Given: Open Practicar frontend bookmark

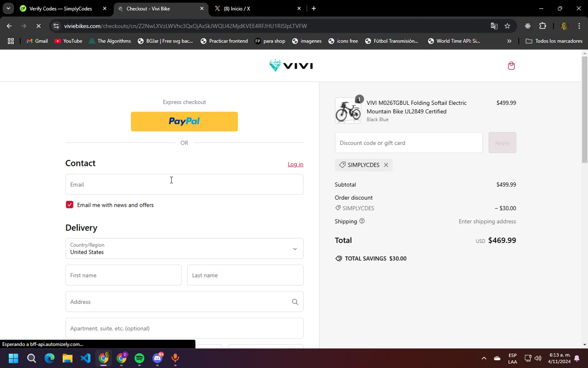Looking at the screenshot, I should 224,41.
